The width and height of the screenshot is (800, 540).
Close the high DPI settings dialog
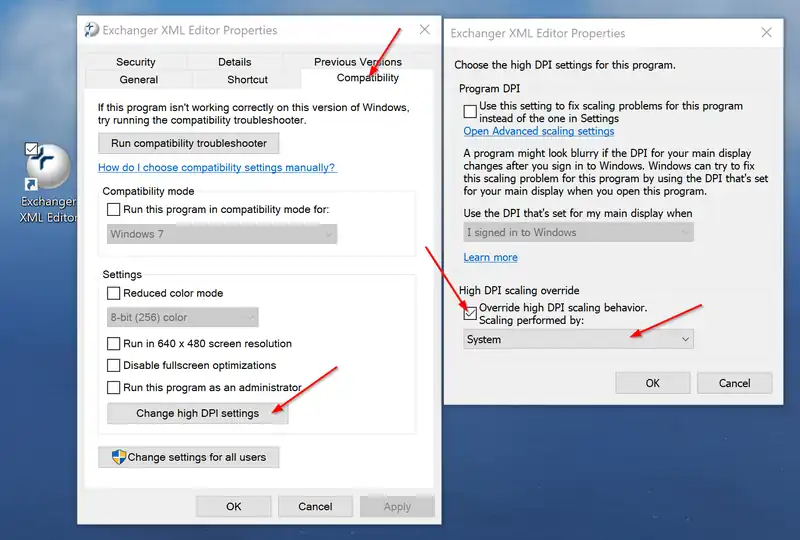point(766,33)
